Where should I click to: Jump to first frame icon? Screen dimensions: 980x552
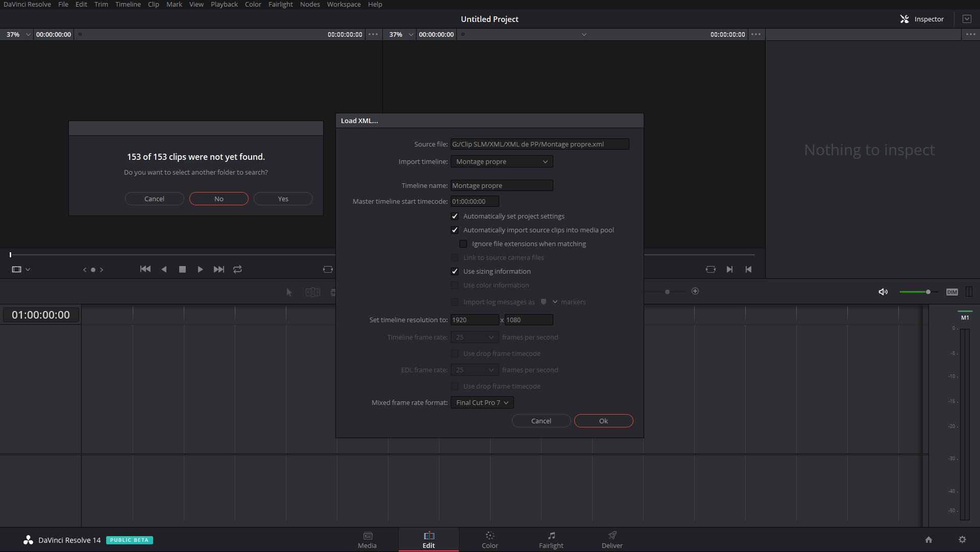pos(145,269)
